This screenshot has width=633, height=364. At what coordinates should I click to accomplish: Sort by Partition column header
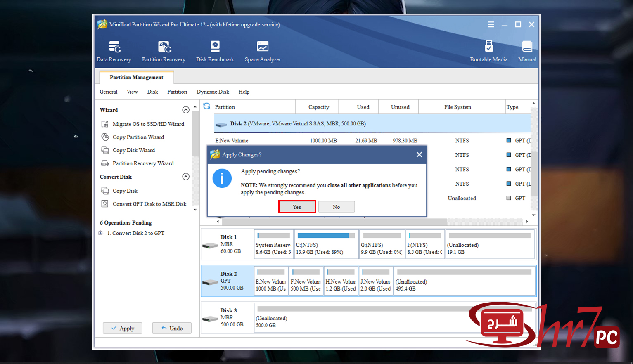[x=254, y=107]
